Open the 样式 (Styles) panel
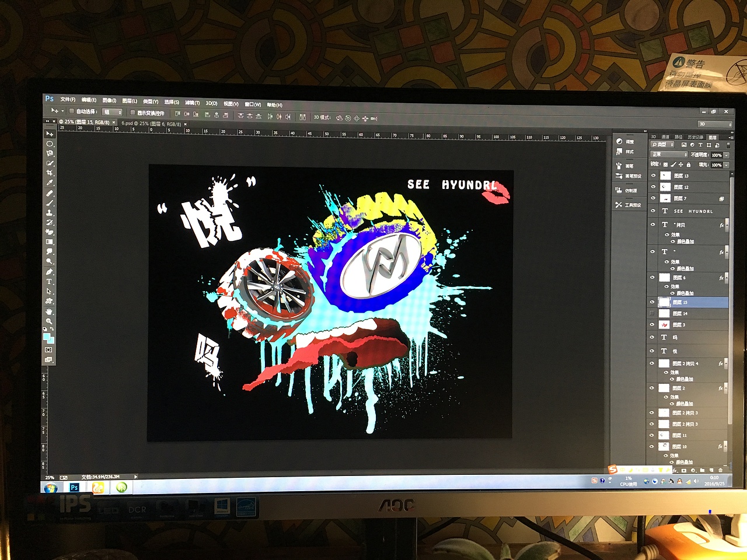This screenshot has height=560, width=747. (x=625, y=152)
